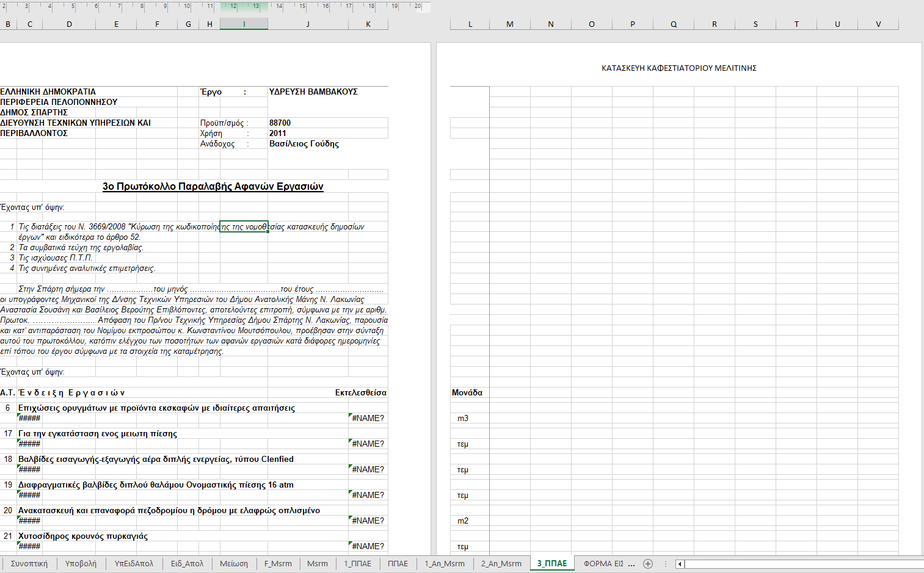The height and width of the screenshot is (573, 924).
Task: Add a new sheet with the plus button
Action: tap(648, 564)
